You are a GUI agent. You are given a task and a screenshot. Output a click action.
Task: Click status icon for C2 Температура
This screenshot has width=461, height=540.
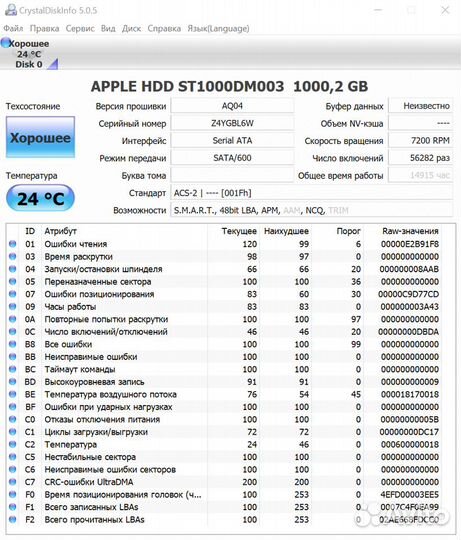click(x=13, y=444)
